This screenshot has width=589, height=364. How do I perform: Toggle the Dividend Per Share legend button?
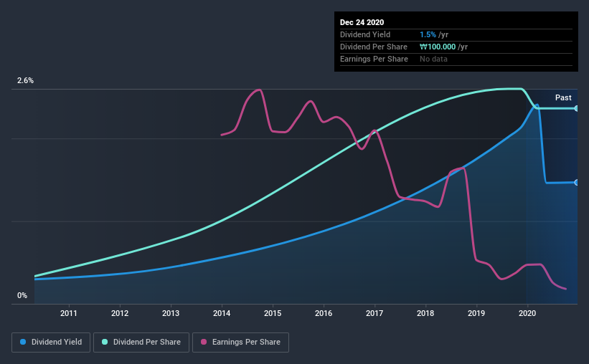(x=141, y=343)
